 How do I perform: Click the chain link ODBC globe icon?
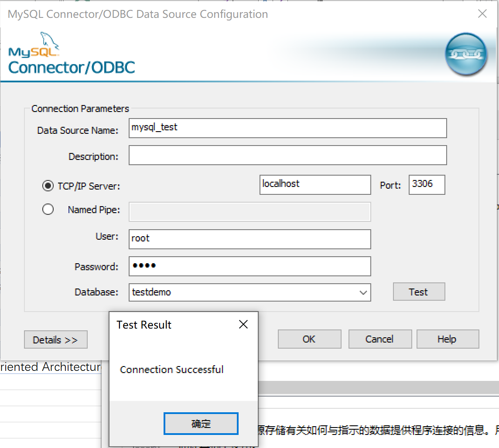coord(466,54)
